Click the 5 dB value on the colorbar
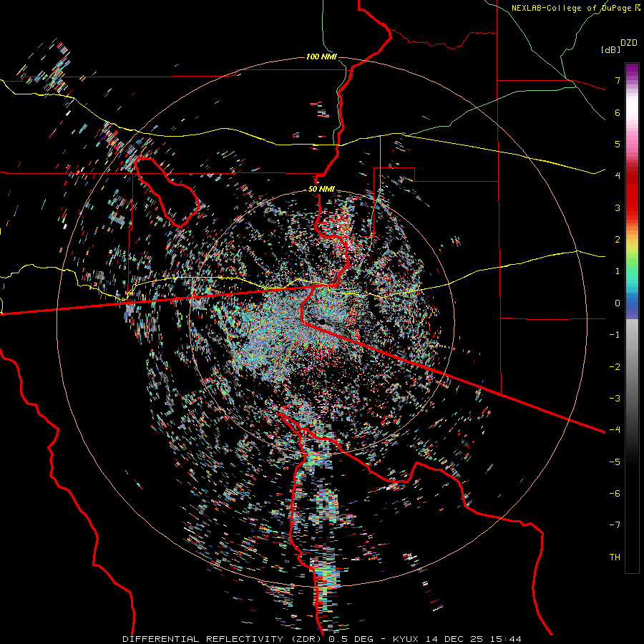Viewport: 644px width, 644px height. click(x=618, y=144)
